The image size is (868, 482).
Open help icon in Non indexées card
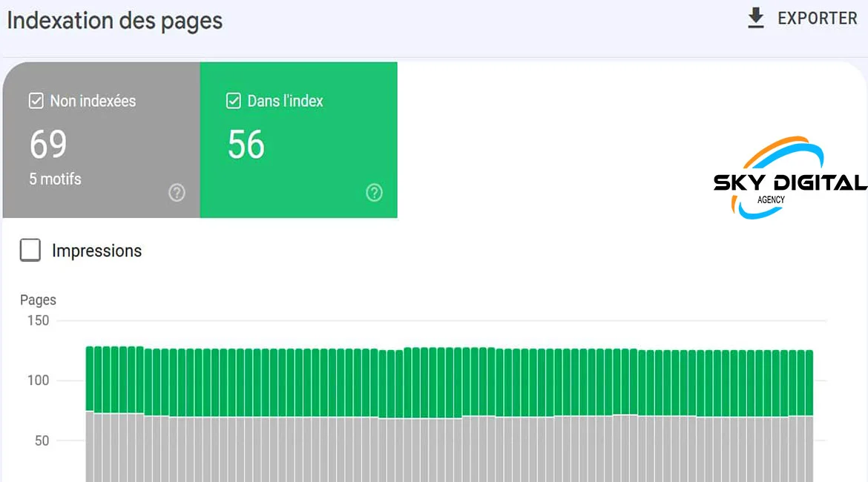tap(177, 193)
